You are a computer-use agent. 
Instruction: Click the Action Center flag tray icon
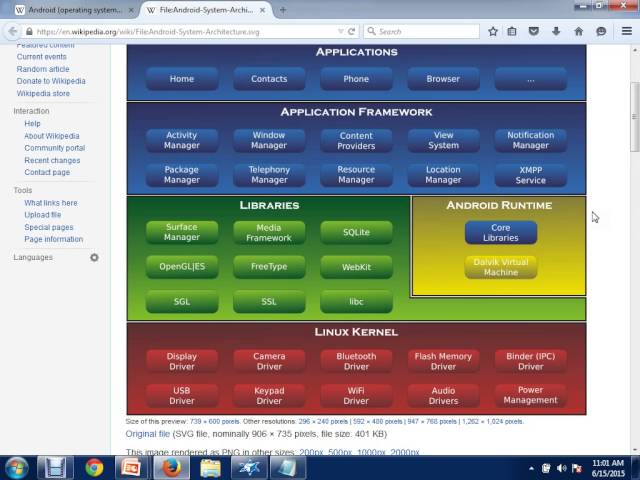577,468
